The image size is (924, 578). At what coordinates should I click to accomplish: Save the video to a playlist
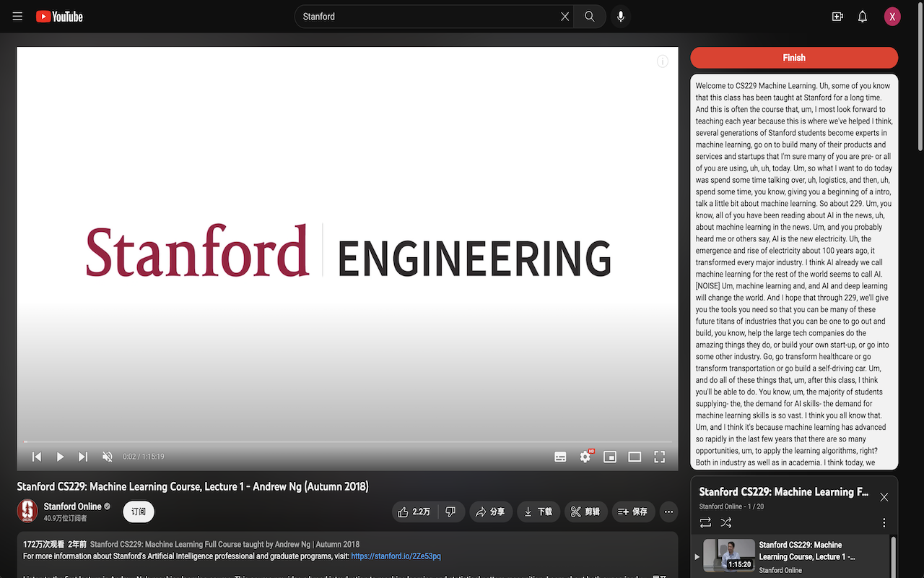pyautogui.click(x=634, y=512)
